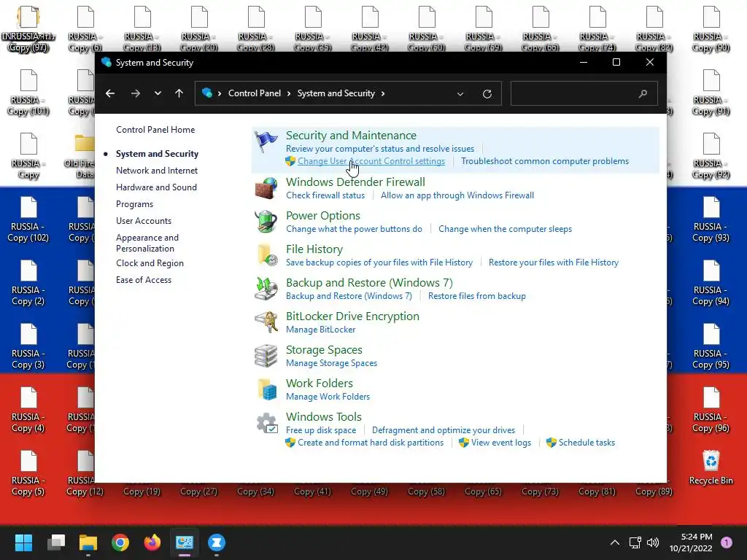Open the clock and date in taskbar
Screen dimensions: 747x560
coord(691,542)
